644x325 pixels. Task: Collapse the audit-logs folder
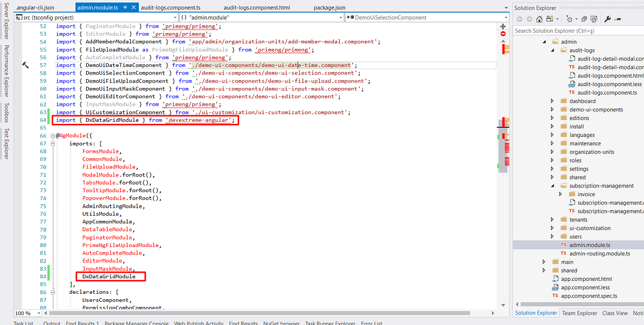pos(552,50)
